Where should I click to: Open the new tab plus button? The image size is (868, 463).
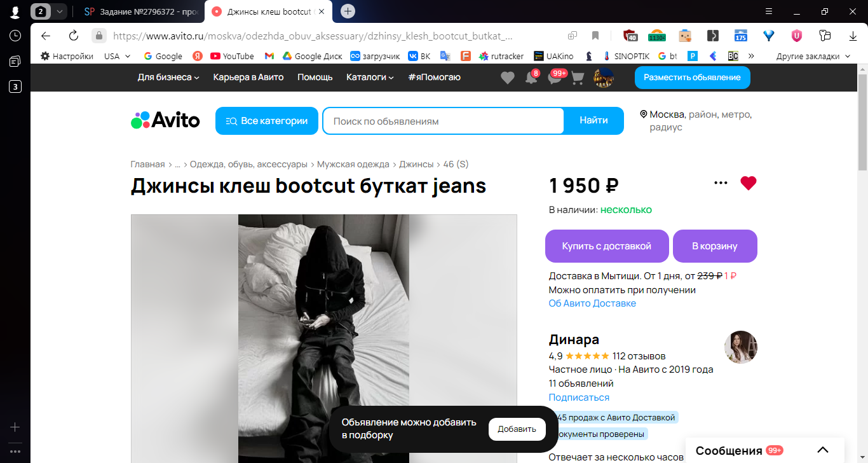(348, 11)
